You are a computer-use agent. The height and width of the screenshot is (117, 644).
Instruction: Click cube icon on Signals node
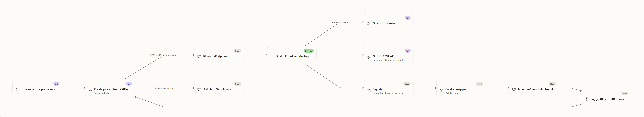click(369, 91)
